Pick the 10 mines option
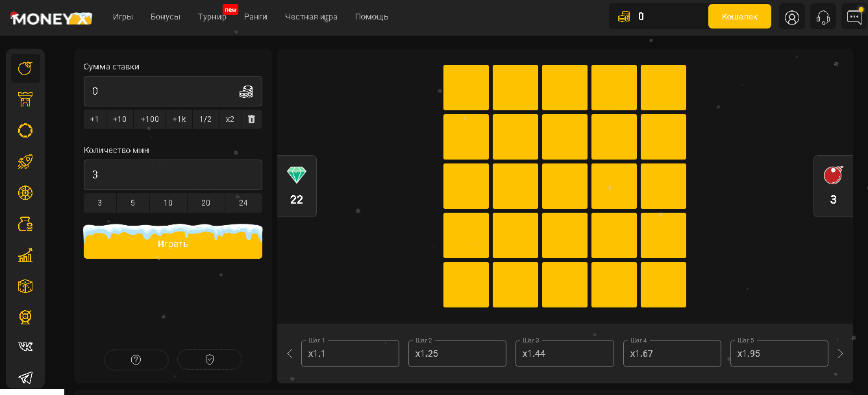This screenshot has height=395, width=868. 168,203
